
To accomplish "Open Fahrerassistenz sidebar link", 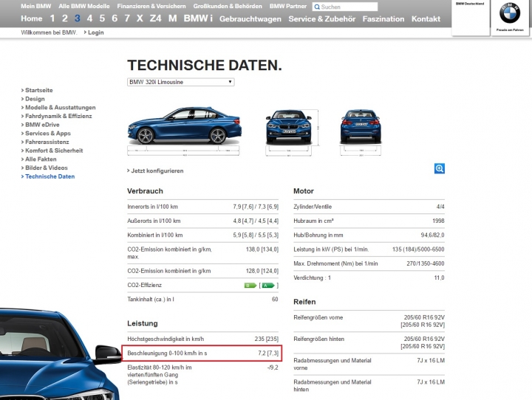I will (x=47, y=142).
